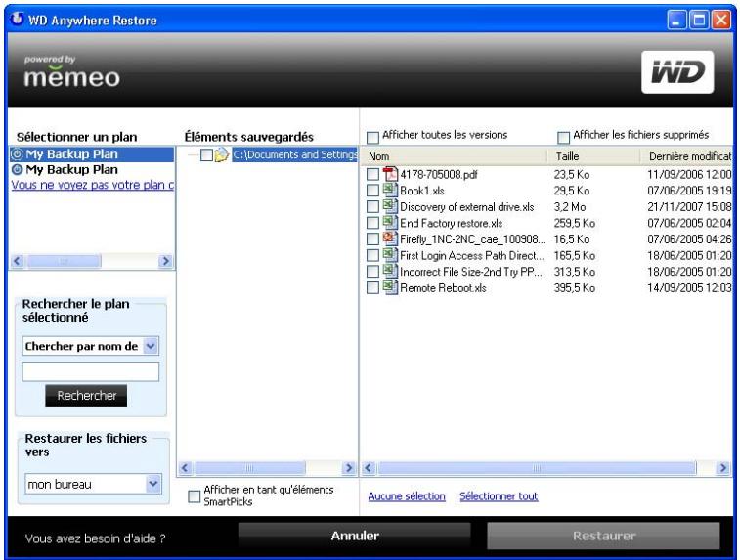Select the highlighted My Backup Plan entry

[x=92, y=154]
